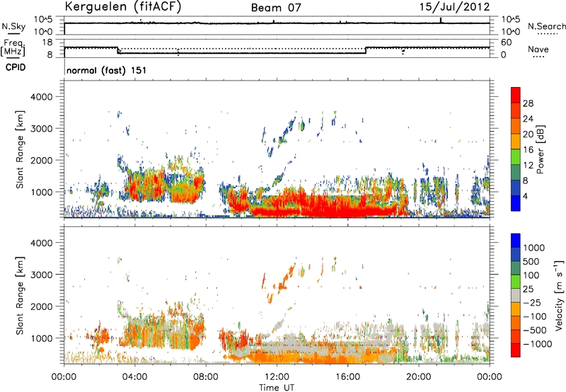Click the 'Power [dB]' colorbar label
The width and height of the screenshot is (566, 392).
(541, 149)
